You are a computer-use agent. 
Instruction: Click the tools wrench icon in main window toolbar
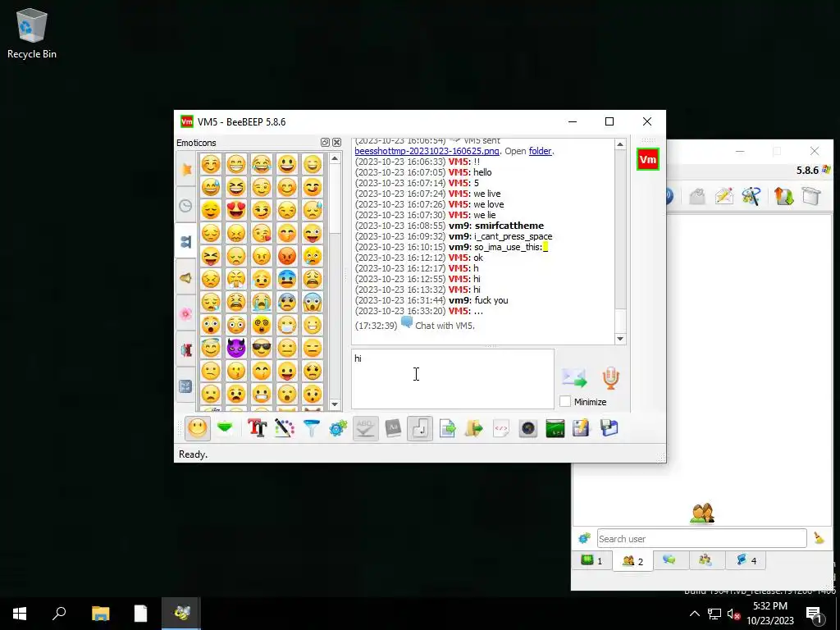[751, 195]
